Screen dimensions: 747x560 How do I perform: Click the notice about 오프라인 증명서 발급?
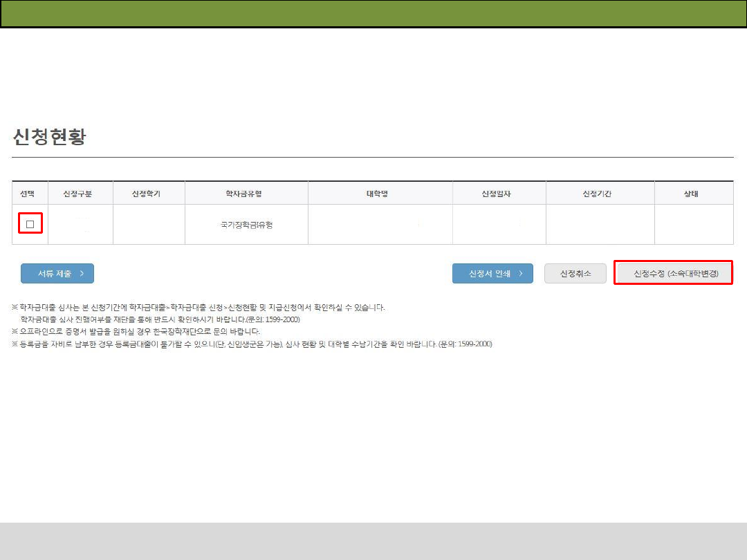138,332
